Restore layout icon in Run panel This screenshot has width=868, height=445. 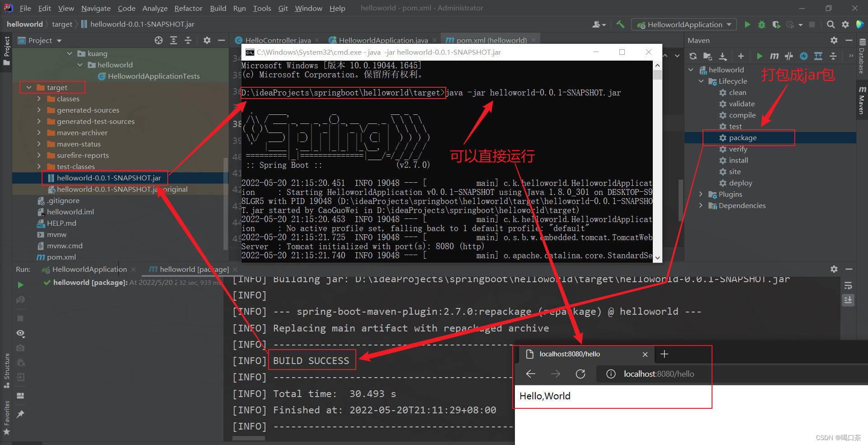20,395
